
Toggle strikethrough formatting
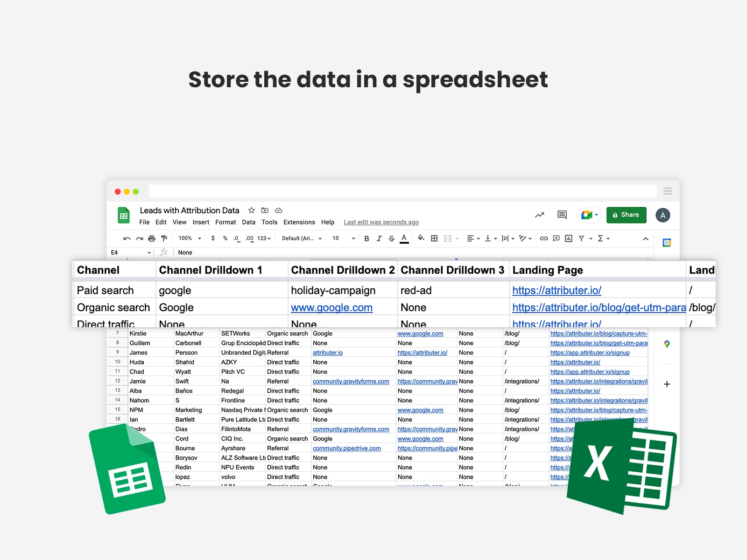click(392, 238)
